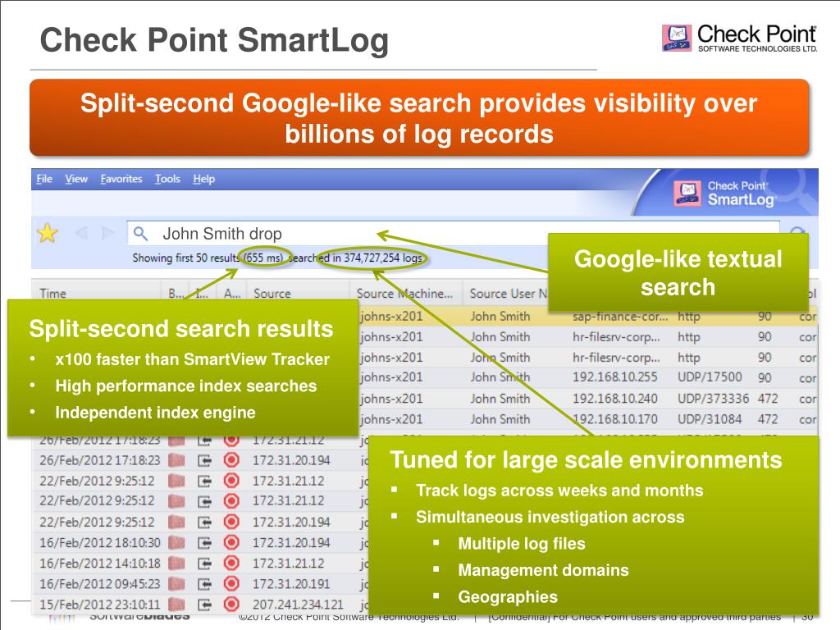Open the File menu
The image size is (840, 630).
[44, 179]
